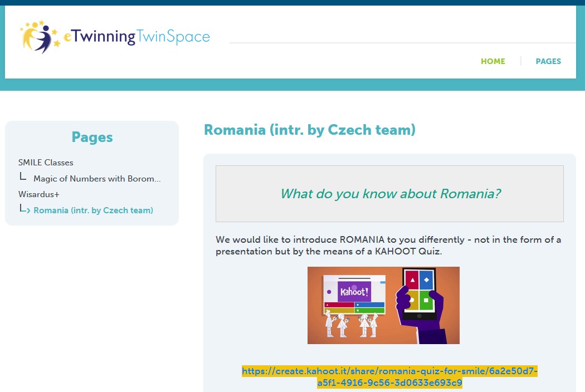Open the HOME menu item

493,61
